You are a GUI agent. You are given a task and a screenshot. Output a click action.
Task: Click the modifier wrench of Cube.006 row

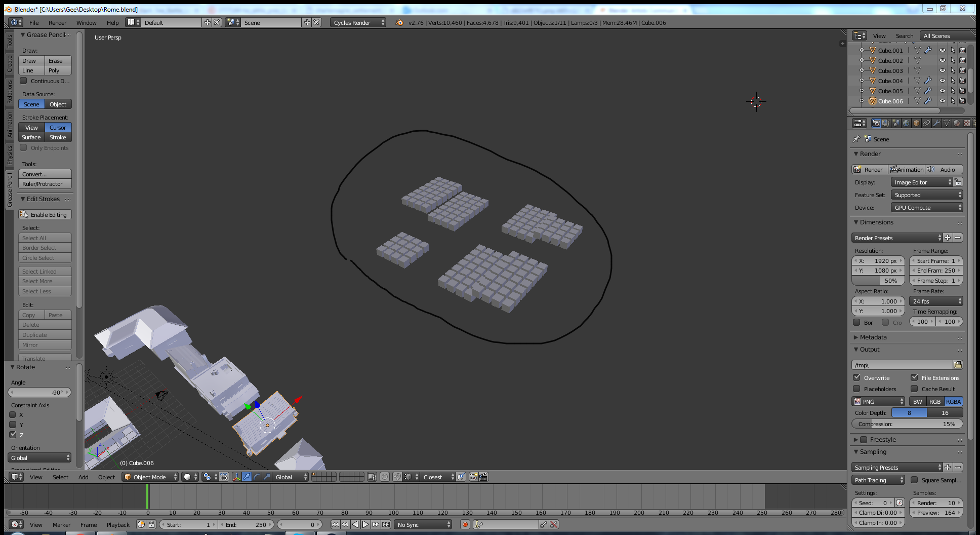pos(928,101)
